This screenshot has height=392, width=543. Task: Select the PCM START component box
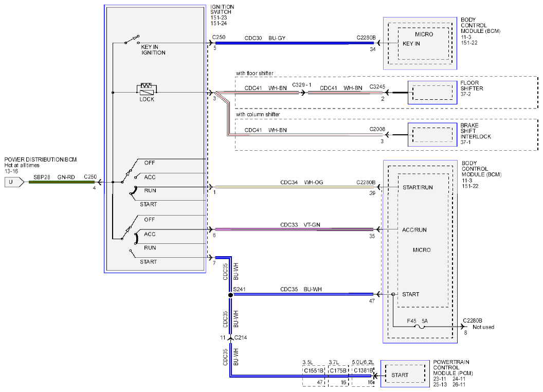tap(405, 373)
